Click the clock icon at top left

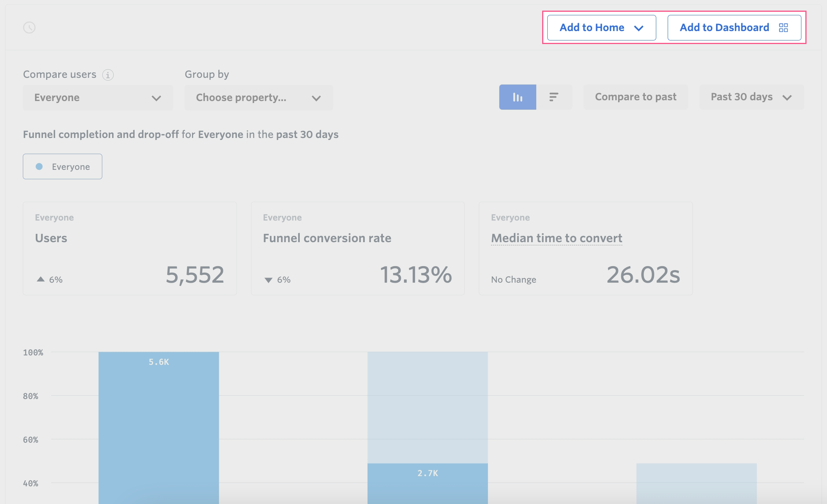click(x=30, y=28)
